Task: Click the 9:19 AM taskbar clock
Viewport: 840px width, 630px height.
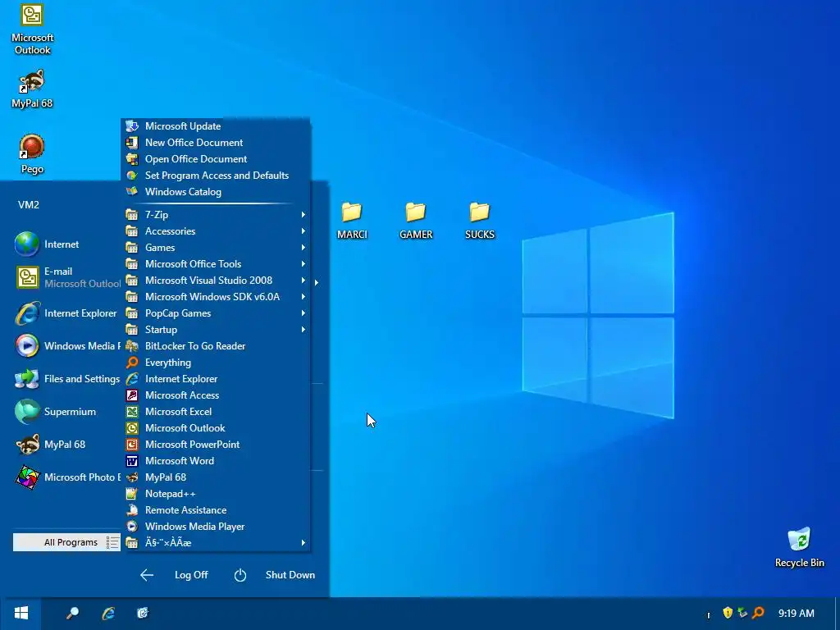Action: tap(796, 614)
